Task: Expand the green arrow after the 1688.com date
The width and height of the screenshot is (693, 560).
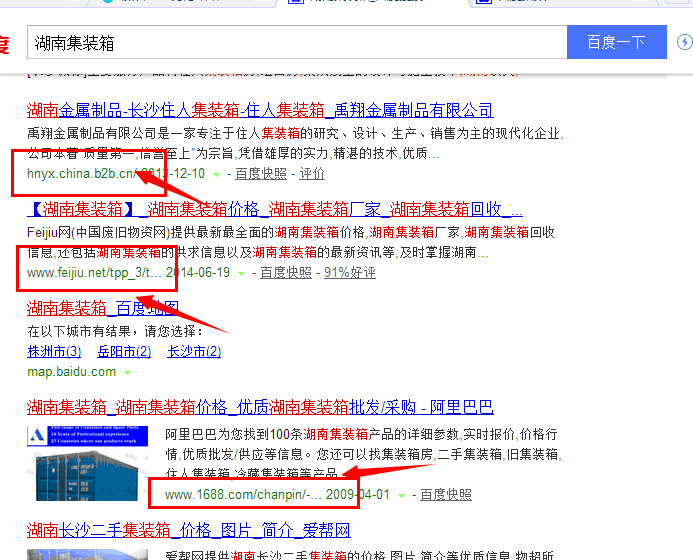Action: click(401, 495)
